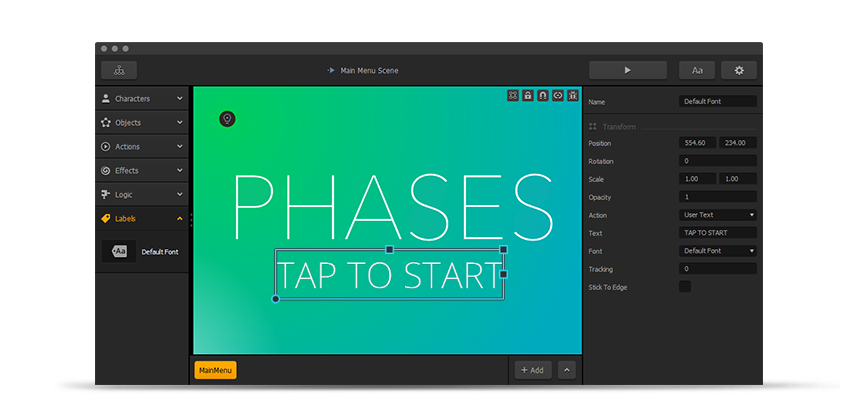The height and width of the screenshot is (413, 863).
Task: Toggle the magnet snap icon
Action: pyautogui.click(x=543, y=95)
